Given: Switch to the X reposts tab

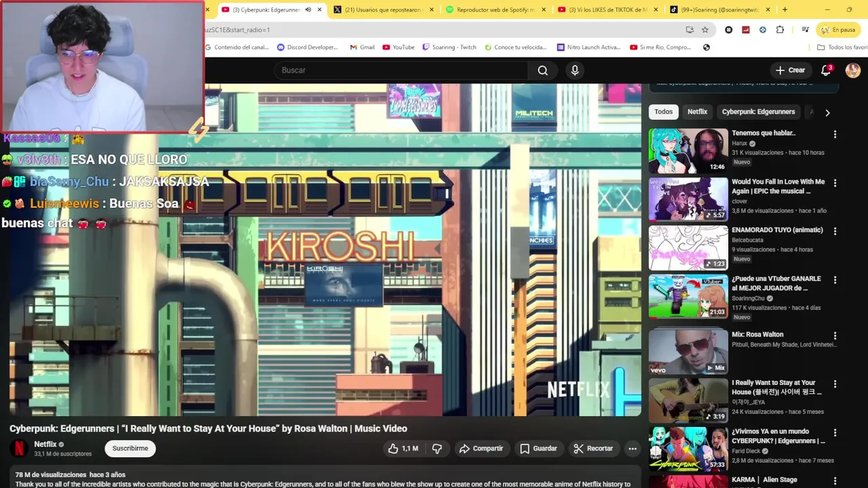Looking at the screenshot, I should [x=383, y=9].
